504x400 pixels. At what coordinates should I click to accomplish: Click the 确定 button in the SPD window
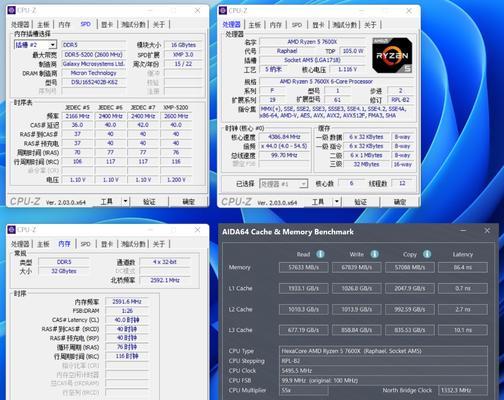click(x=189, y=202)
